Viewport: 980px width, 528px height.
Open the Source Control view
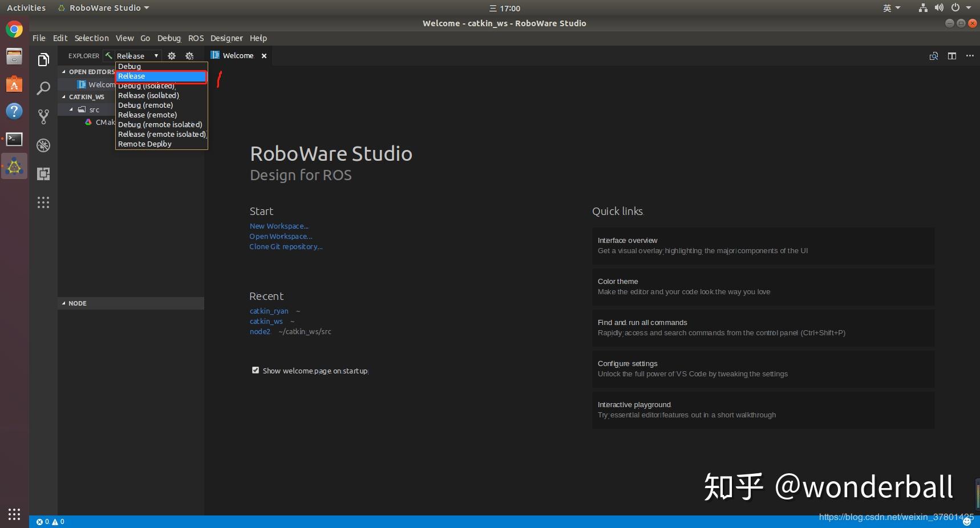[x=43, y=116]
